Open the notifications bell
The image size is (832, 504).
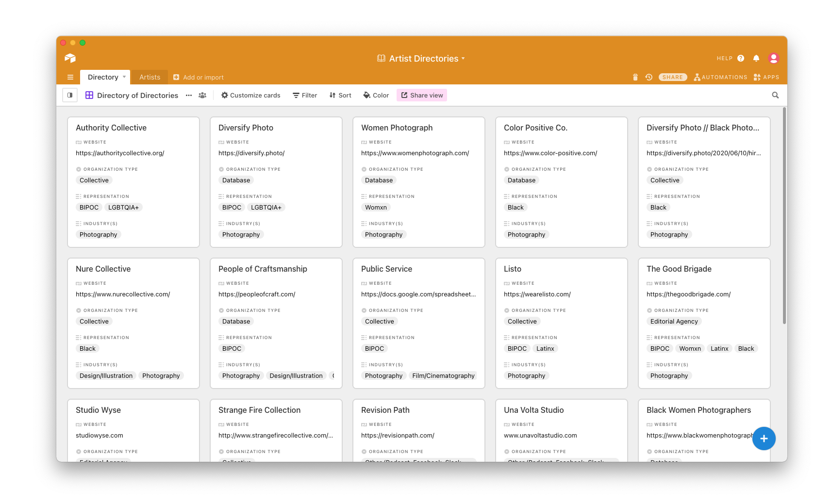(756, 58)
